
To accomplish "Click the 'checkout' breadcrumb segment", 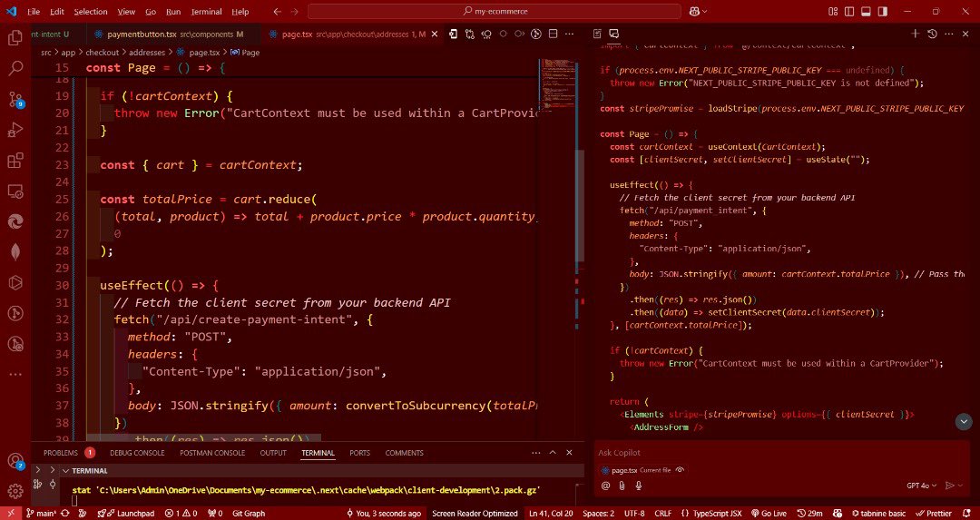I will [x=102, y=53].
